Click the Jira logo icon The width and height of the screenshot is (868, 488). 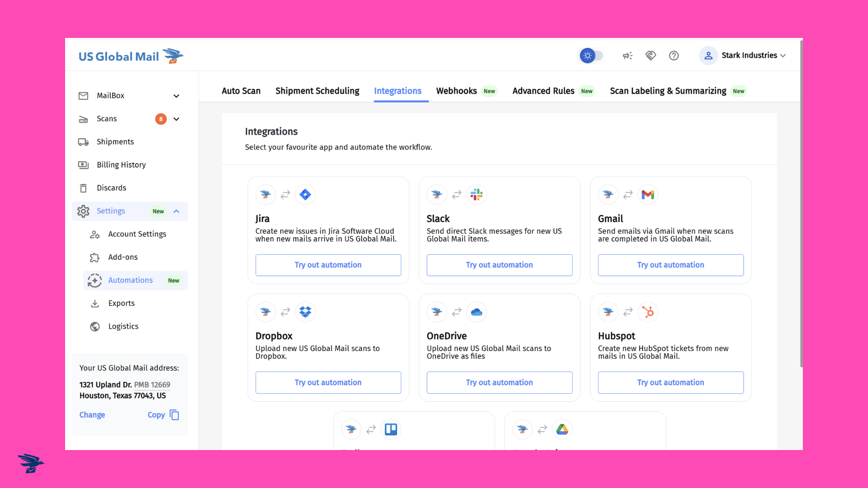pyautogui.click(x=305, y=195)
